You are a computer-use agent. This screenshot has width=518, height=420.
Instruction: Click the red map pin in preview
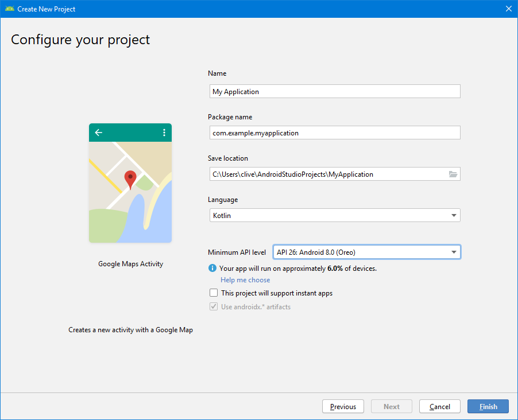[130, 179]
